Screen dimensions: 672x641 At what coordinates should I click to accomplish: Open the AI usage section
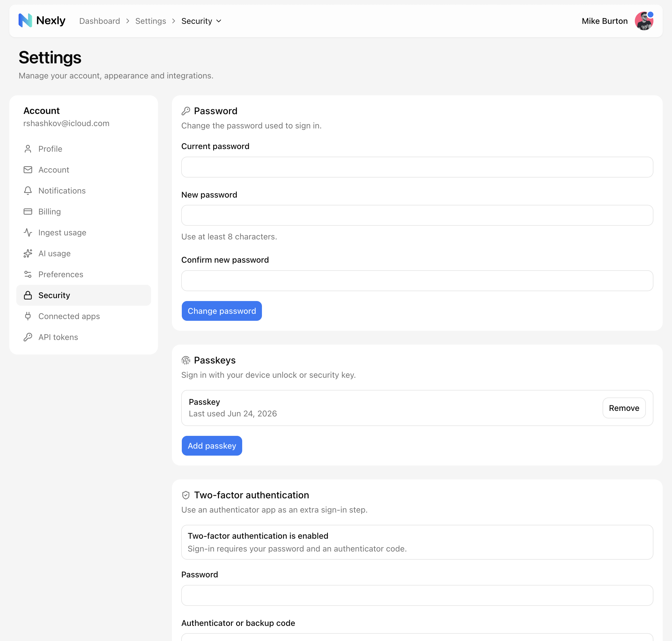tap(84, 254)
